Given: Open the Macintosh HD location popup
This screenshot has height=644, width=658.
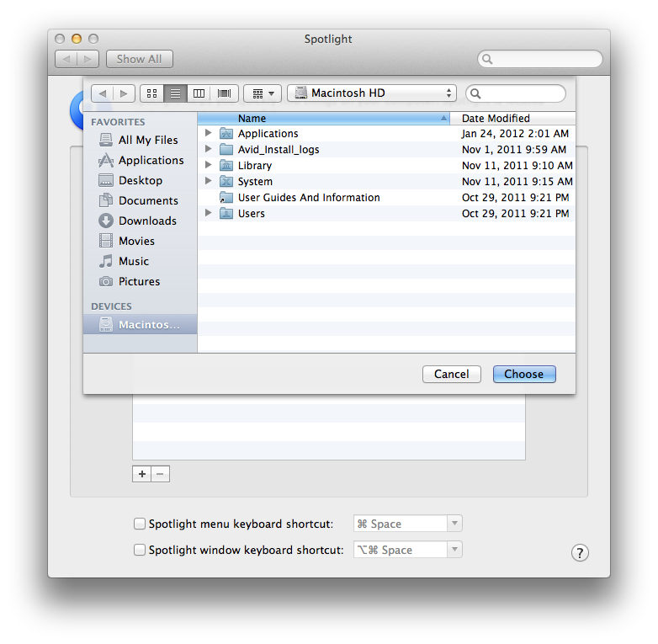Looking at the screenshot, I should 371,93.
